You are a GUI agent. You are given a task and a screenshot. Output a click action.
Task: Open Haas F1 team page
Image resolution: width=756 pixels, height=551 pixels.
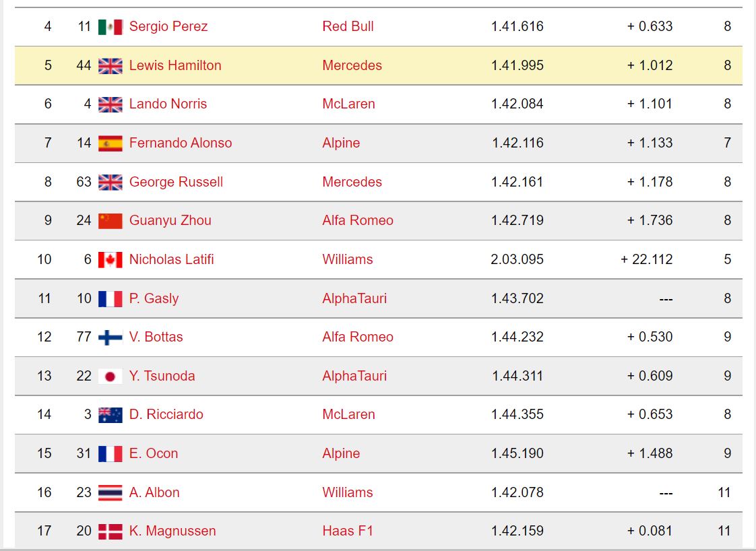[348, 531]
